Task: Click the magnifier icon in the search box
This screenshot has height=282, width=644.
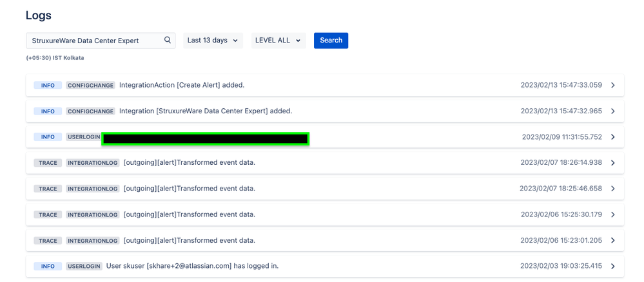Action: 167,40
